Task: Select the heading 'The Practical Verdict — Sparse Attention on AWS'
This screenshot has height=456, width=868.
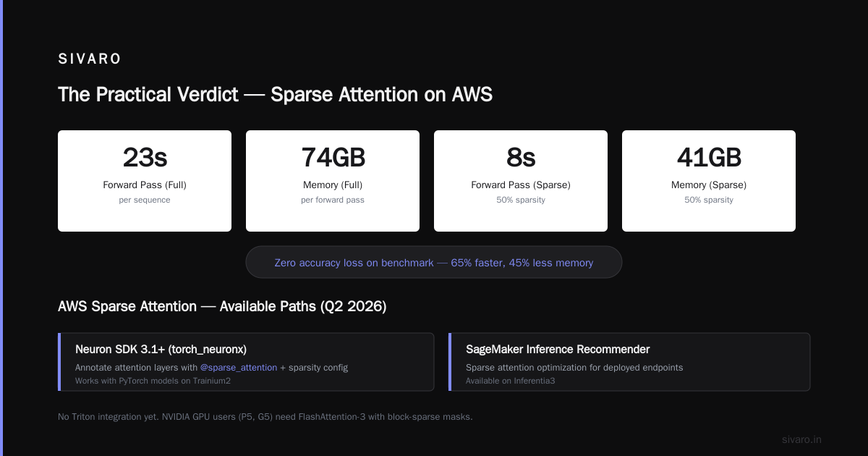Action: 275,95
